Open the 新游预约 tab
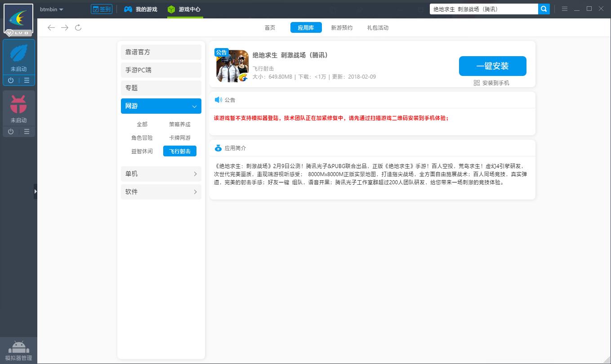The height and width of the screenshot is (364, 611). (x=341, y=27)
